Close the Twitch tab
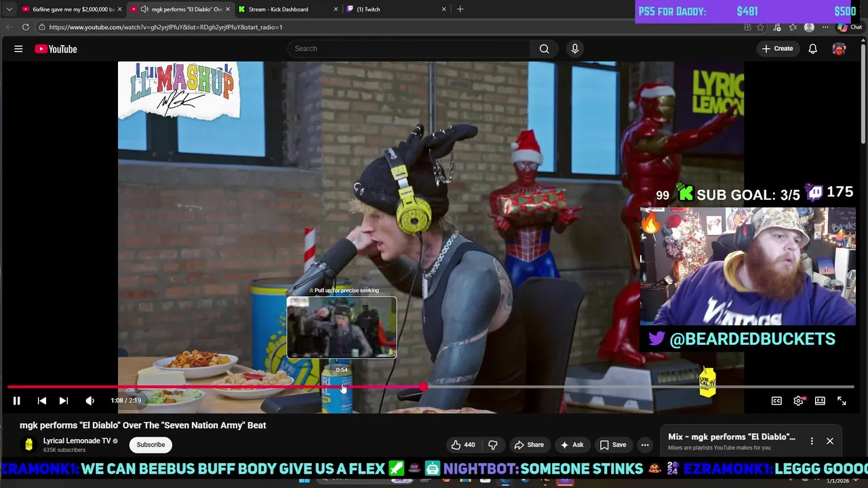Image resolution: width=868 pixels, height=488 pixels. click(444, 9)
